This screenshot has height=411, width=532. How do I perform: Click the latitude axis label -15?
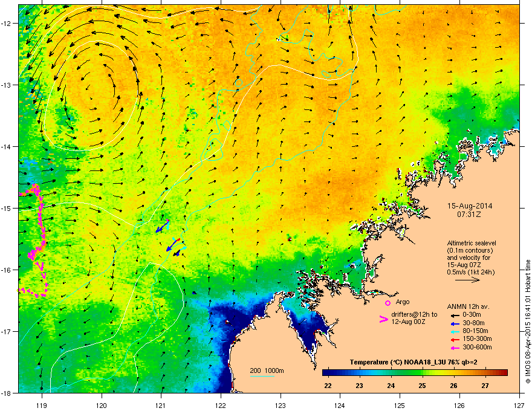pos(7,208)
